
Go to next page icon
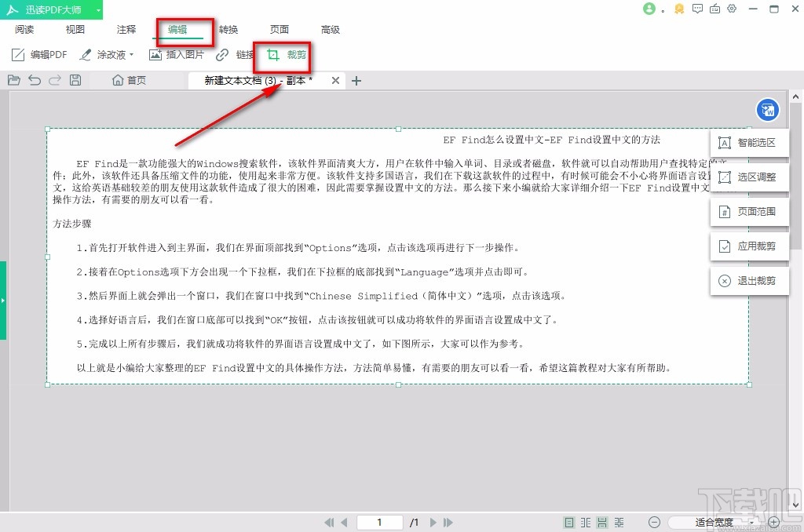[433, 523]
